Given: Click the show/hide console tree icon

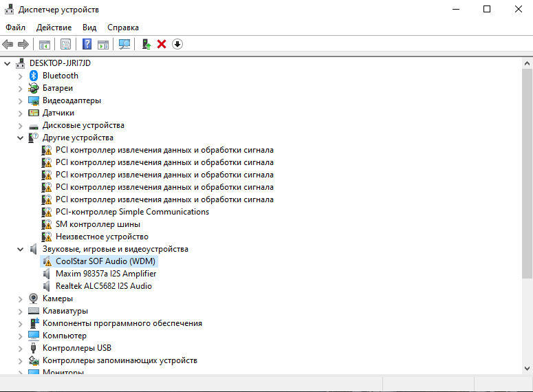Looking at the screenshot, I should 45,44.
